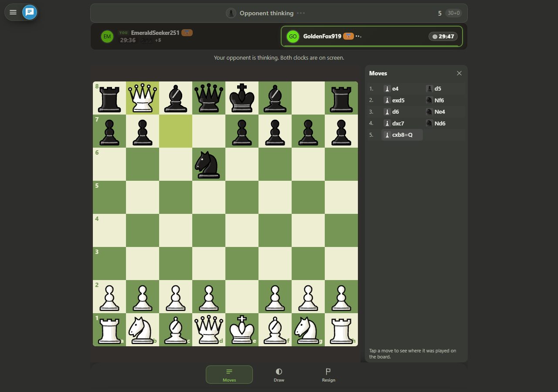Viewport: 558px width, 392px height.
Task: Select the white bishop on f1
Action: pos(275,330)
